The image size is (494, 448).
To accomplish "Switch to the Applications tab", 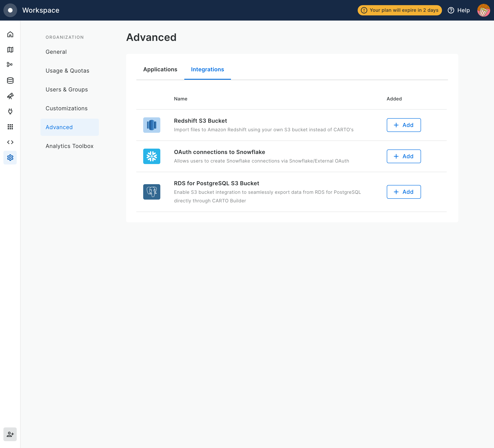I will coord(160,69).
